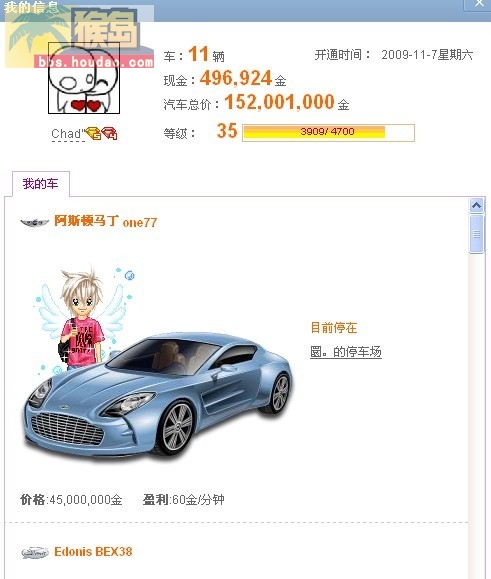Click the 阿斯顿马丁 one77 car title

pos(106,222)
